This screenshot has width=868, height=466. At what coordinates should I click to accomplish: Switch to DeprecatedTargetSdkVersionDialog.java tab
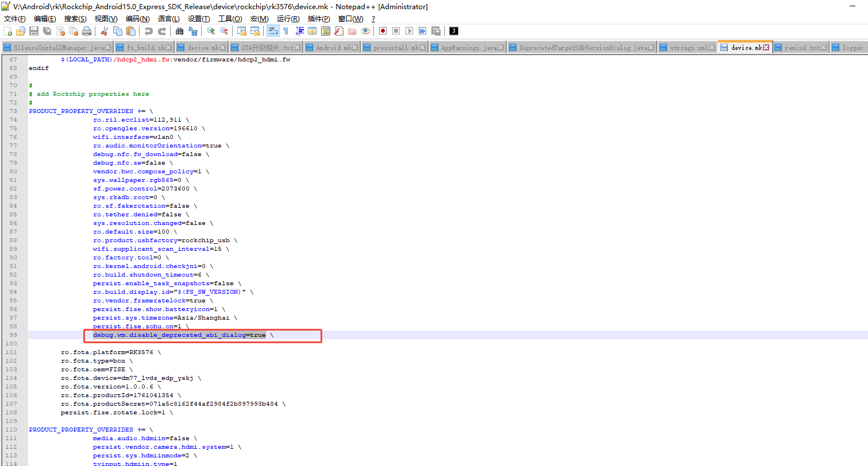(x=582, y=48)
